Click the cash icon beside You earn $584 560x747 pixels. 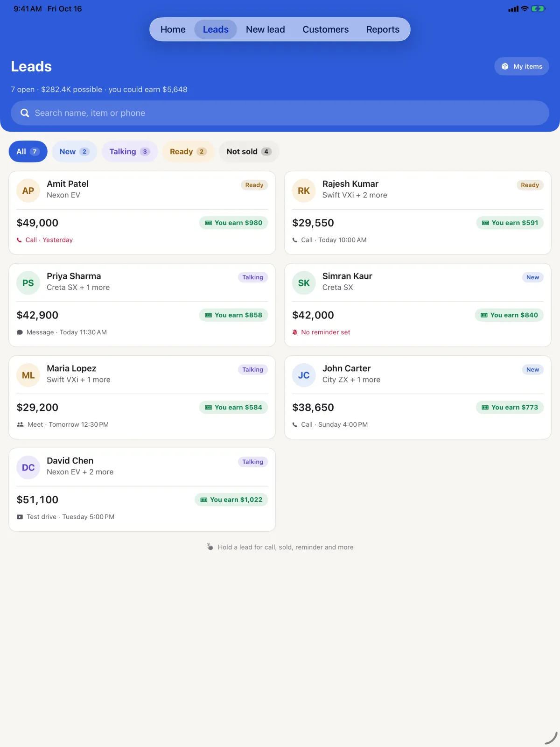[209, 408]
